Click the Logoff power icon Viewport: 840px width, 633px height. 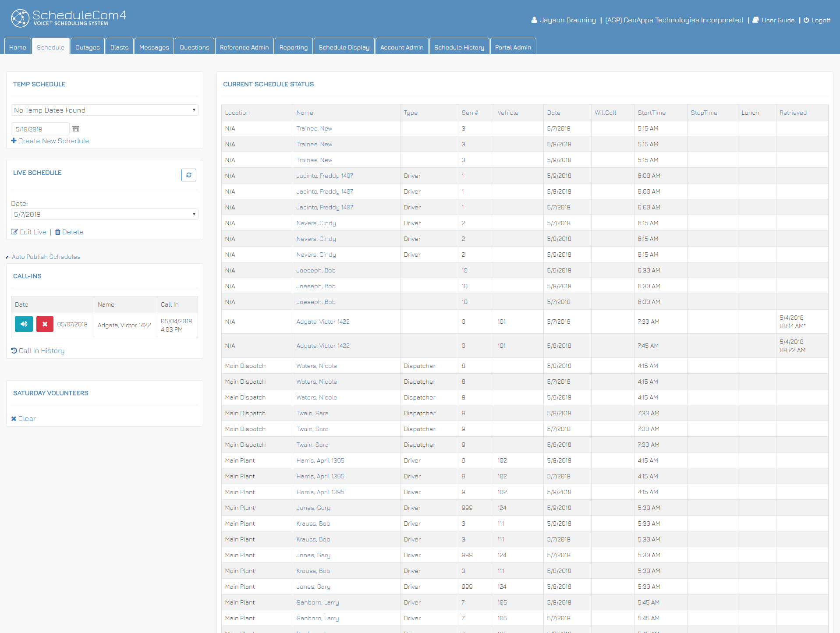806,20
